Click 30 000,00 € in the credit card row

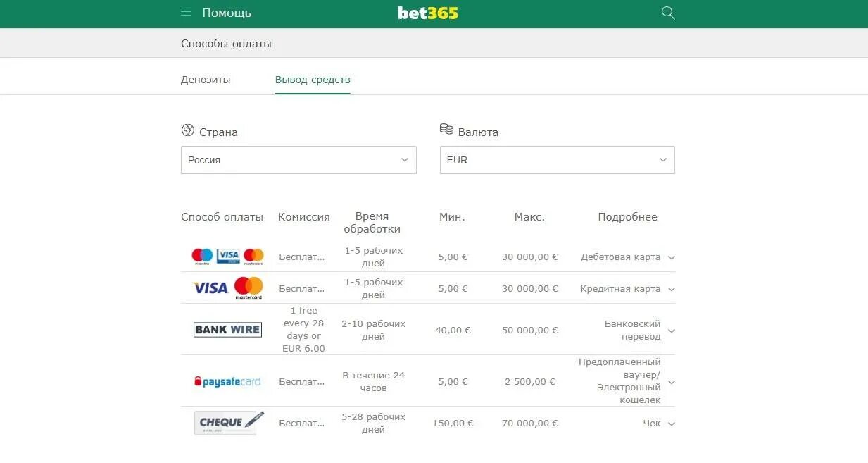[530, 289]
